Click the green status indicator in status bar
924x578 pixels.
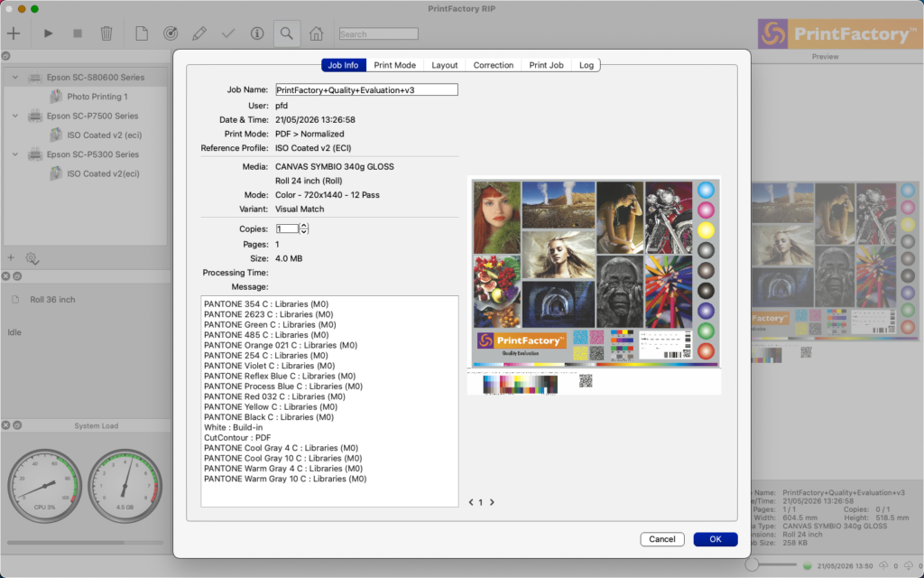pyautogui.click(x=808, y=566)
